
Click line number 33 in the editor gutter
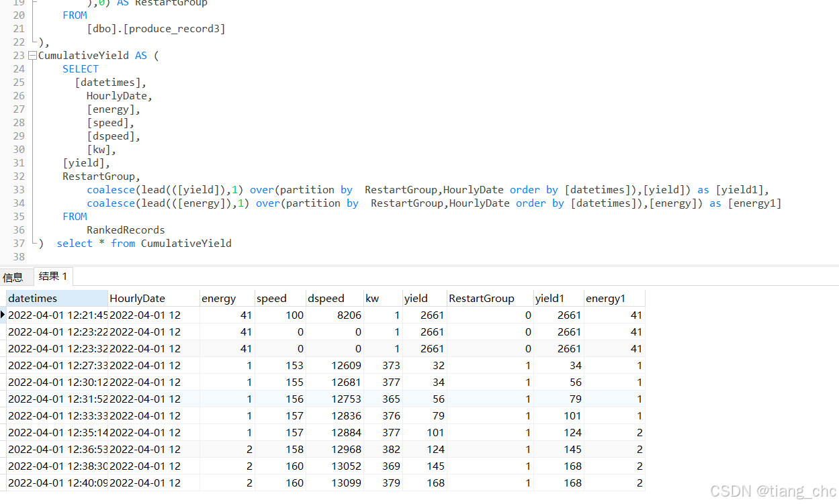coord(18,190)
